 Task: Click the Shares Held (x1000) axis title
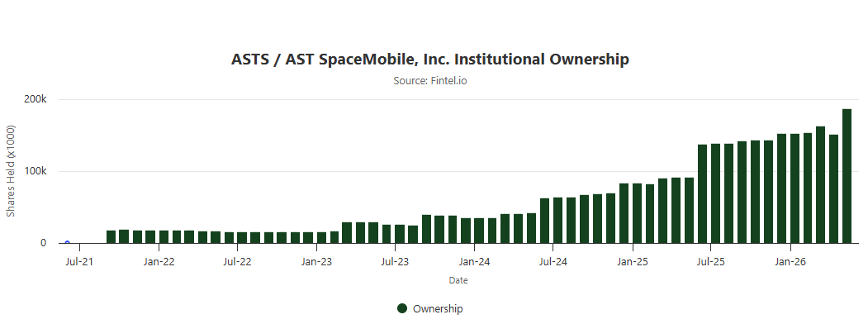click(11, 171)
